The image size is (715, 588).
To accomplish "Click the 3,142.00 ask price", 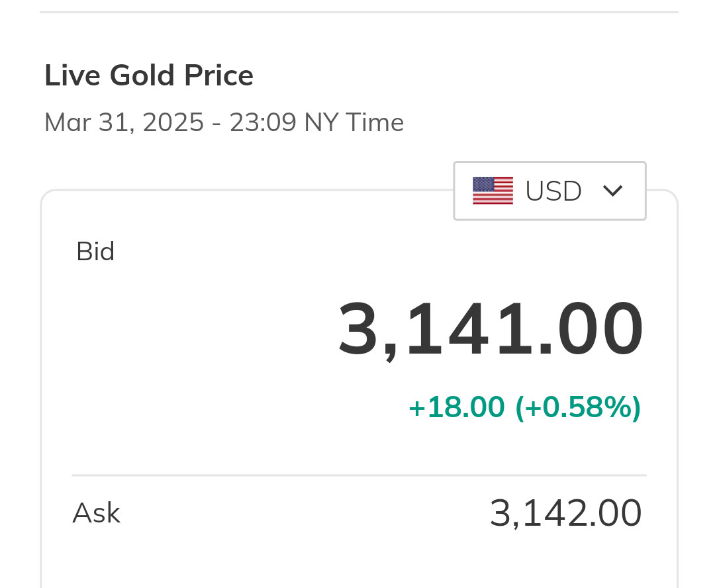I will pyautogui.click(x=565, y=513).
